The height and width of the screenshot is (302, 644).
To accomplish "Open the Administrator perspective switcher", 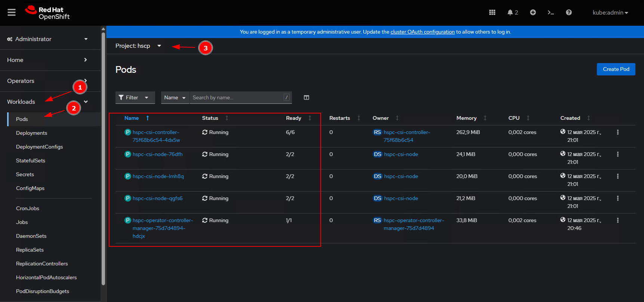I will point(48,39).
